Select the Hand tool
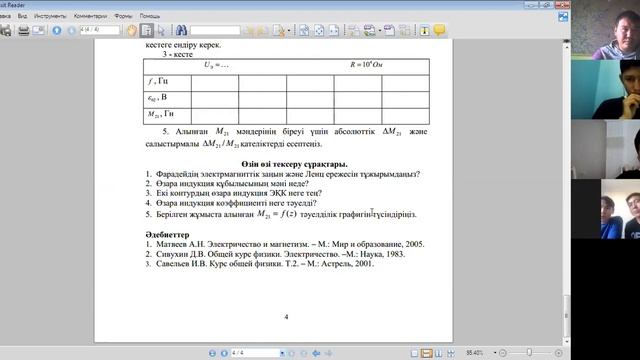640x360 pixels. pyautogui.click(x=131, y=30)
